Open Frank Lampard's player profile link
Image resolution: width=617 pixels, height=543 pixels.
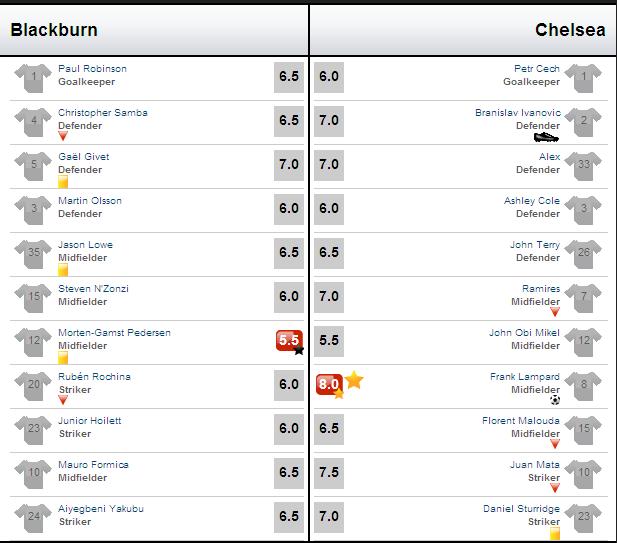tap(525, 377)
